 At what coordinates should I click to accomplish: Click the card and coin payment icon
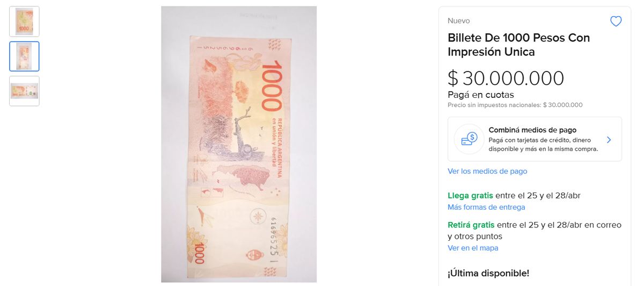[x=469, y=139]
